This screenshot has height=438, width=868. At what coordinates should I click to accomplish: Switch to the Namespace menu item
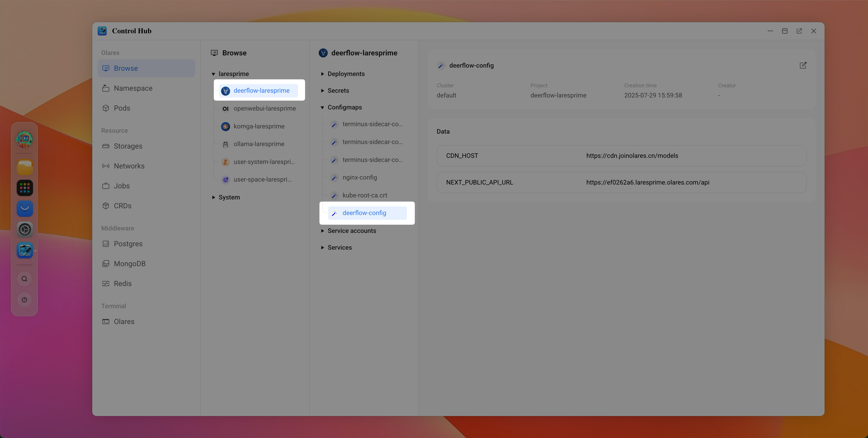pyautogui.click(x=133, y=88)
